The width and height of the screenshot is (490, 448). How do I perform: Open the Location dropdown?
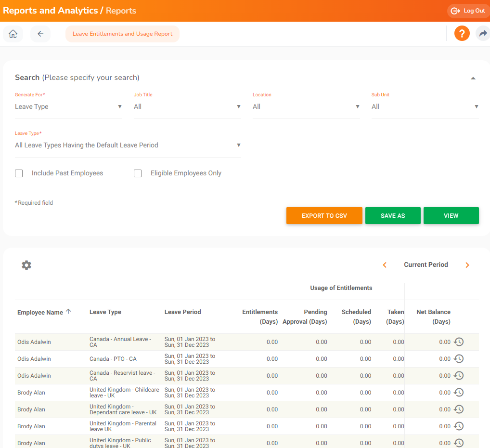(306, 106)
